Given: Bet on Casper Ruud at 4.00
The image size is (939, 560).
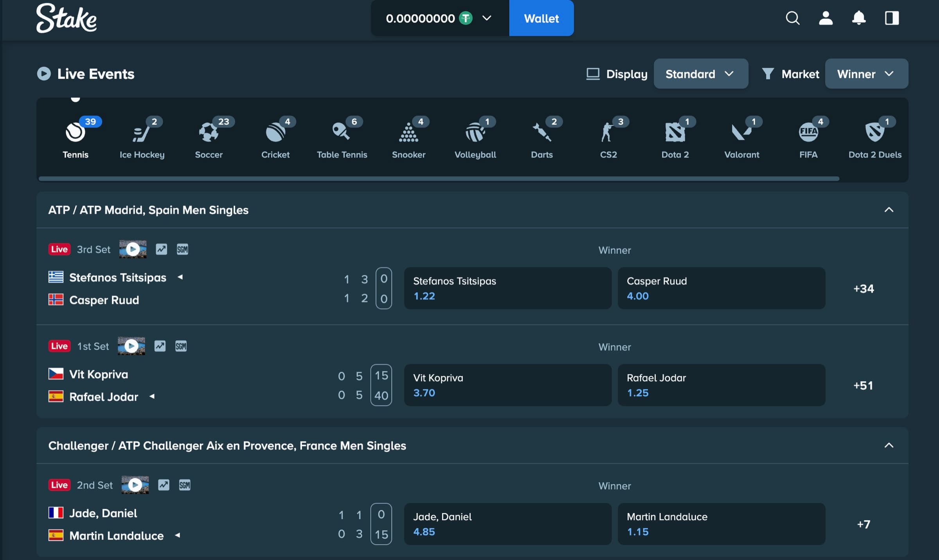Looking at the screenshot, I should (x=721, y=288).
